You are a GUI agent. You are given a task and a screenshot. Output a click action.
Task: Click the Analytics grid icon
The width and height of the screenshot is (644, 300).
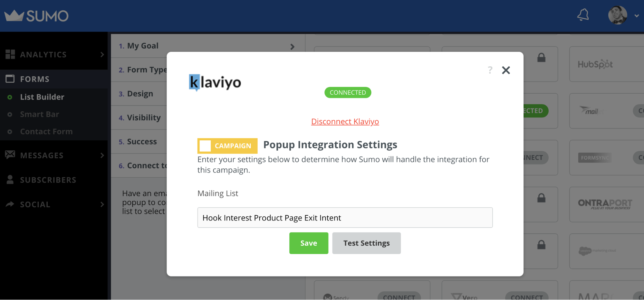pos(10,54)
